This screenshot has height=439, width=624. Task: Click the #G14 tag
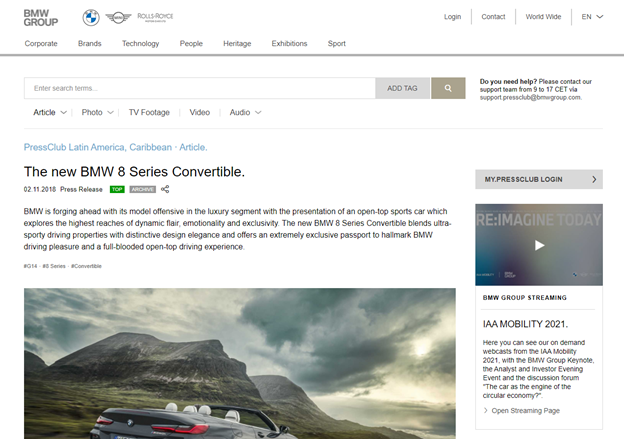(30, 266)
